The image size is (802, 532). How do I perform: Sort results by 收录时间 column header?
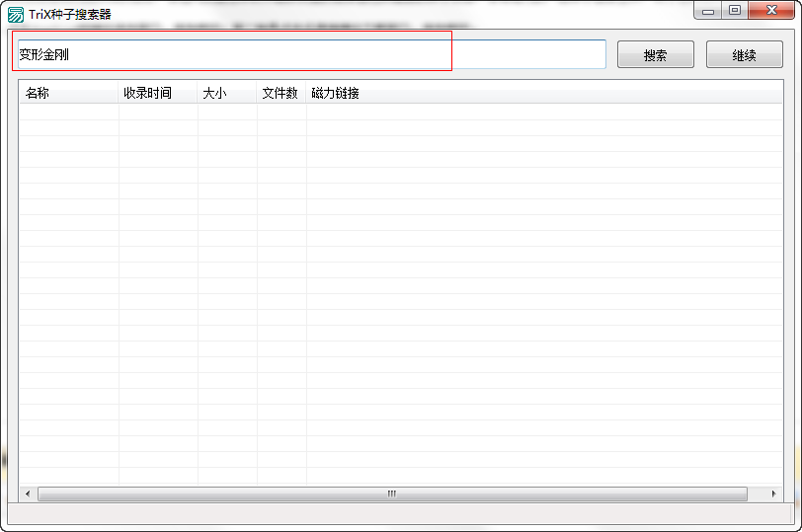pos(158,93)
